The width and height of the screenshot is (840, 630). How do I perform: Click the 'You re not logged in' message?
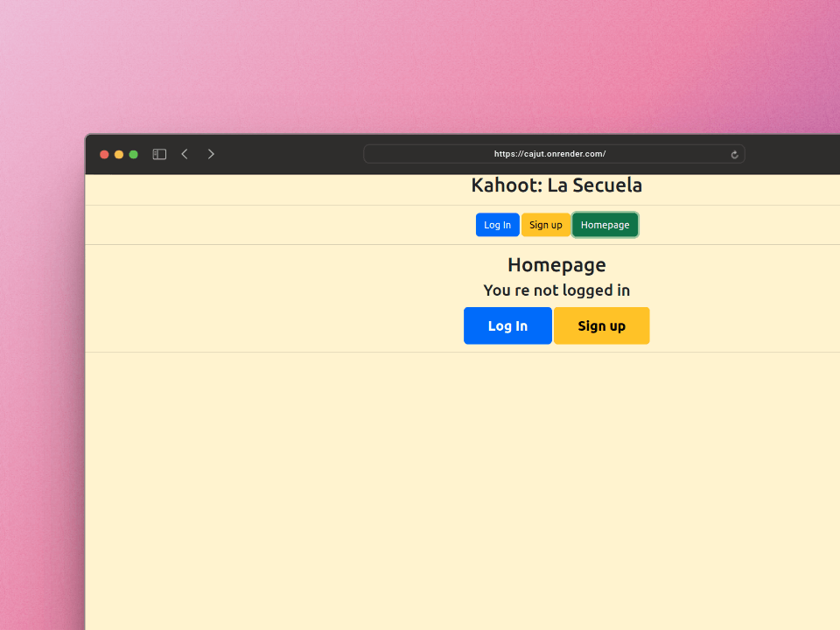[556, 290]
